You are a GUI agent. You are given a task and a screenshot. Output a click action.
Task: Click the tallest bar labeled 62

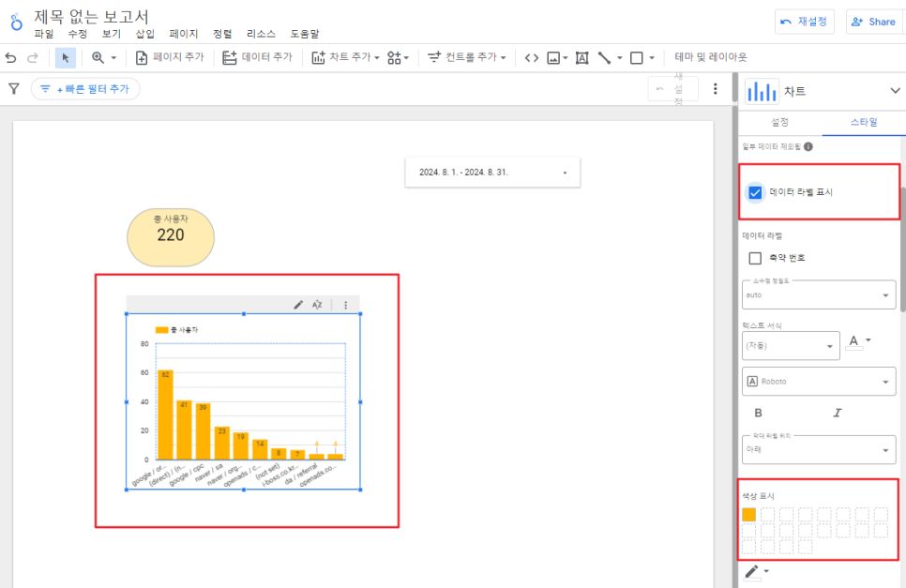click(165, 415)
